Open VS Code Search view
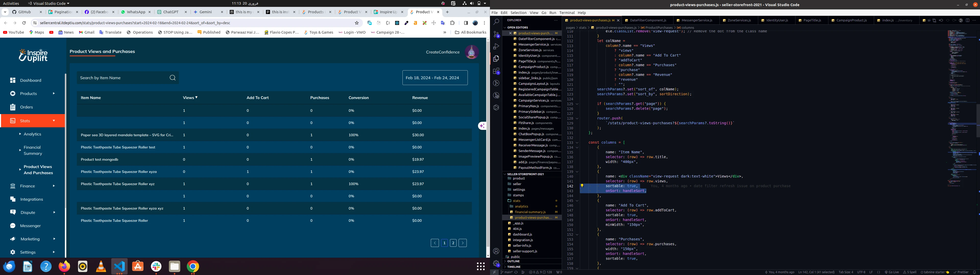 [496, 22]
